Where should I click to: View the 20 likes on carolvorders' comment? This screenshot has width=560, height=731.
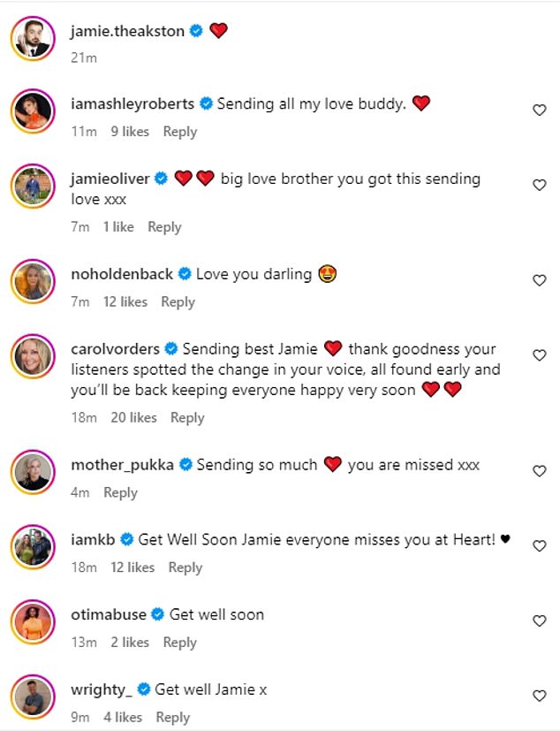point(133,417)
